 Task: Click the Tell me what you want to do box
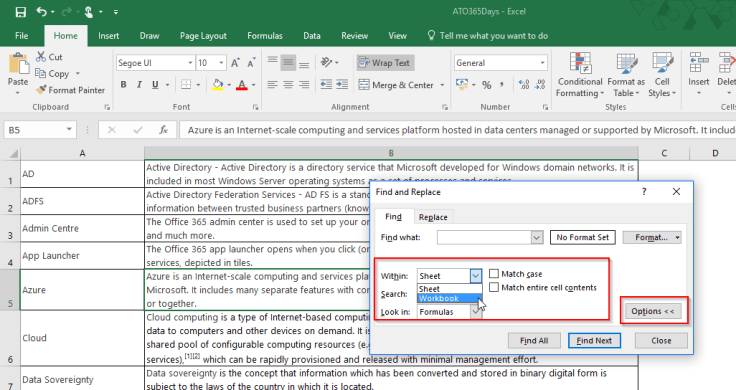coord(488,36)
